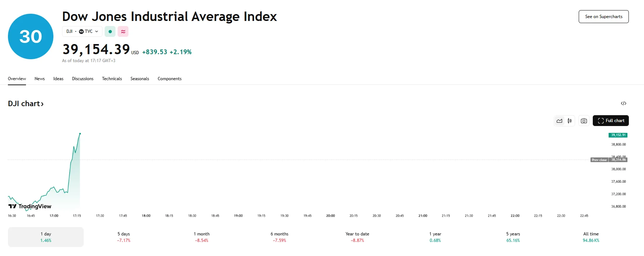Image resolution: width=644 pixels, height=256 pixels.
Task: Click the embed code icon
Action: coord(623,104)
